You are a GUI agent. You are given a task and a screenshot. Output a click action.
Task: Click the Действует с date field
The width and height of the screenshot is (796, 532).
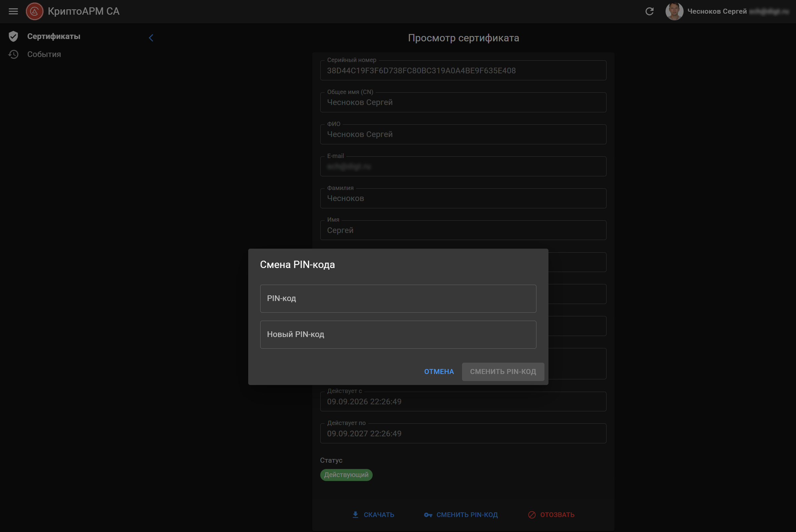click(x=463, y=401)
